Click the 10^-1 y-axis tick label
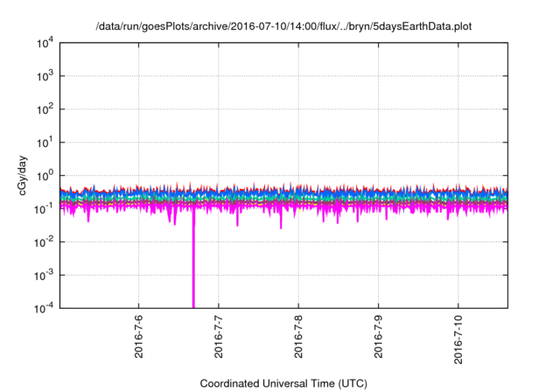This screenshot has width=560, height=392. point(45,209)
